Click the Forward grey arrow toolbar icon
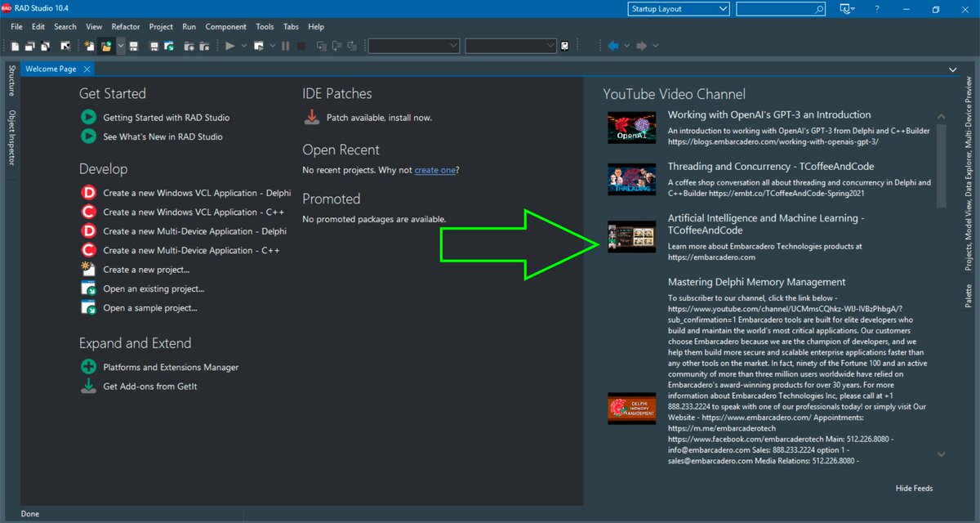The image size is (980, 523). 642,46
